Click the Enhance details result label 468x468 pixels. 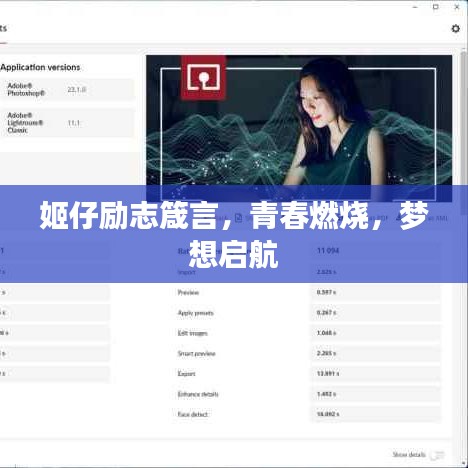[x=198, y=394]
